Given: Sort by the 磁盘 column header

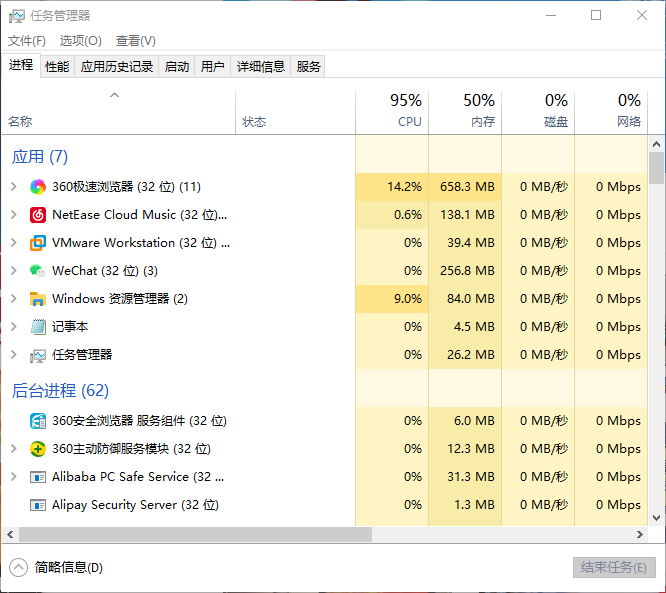Looking at the screenshot, I should click(538, 113).
